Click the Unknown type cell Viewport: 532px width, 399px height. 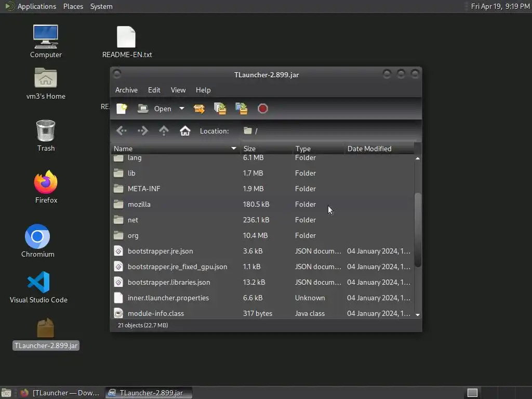[310, 298]
